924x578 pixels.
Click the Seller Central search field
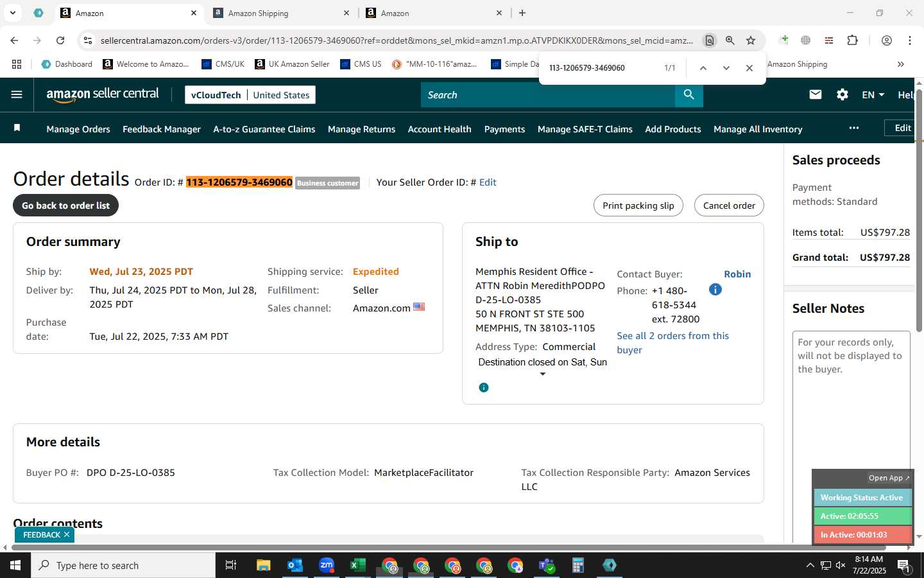pos(548,94)
